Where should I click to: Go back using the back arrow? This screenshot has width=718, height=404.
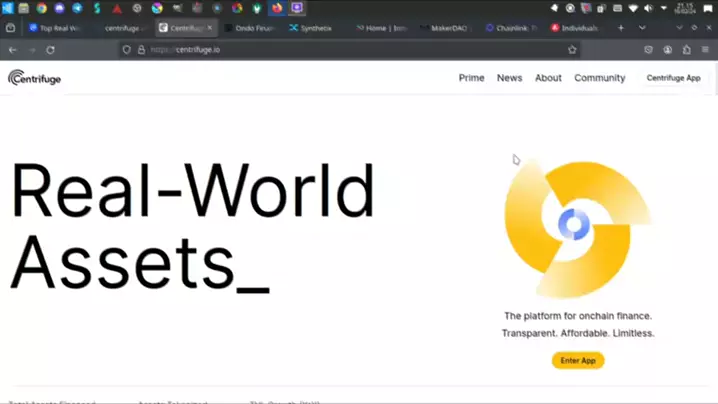[12, 49]
